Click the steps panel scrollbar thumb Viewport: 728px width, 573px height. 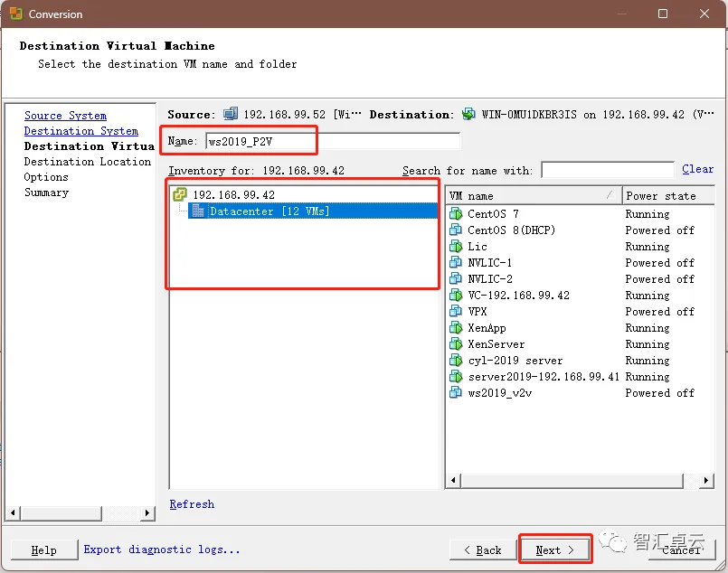[61, 512]
